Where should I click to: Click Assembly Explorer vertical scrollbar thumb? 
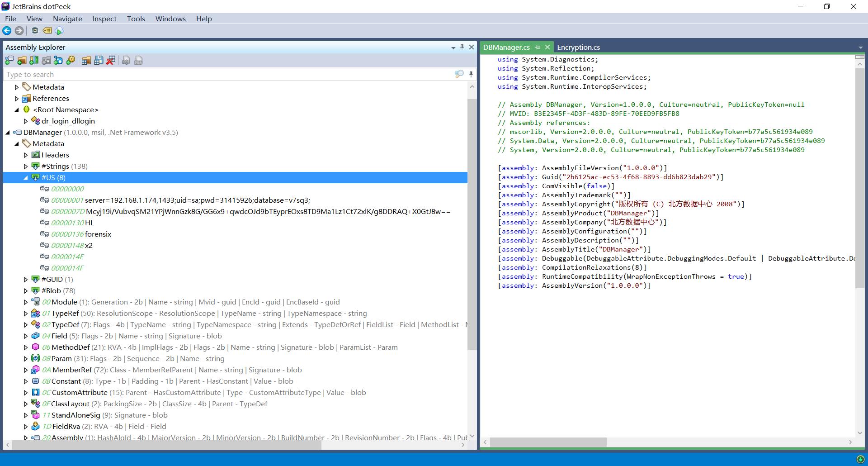(x=472, y=224)
